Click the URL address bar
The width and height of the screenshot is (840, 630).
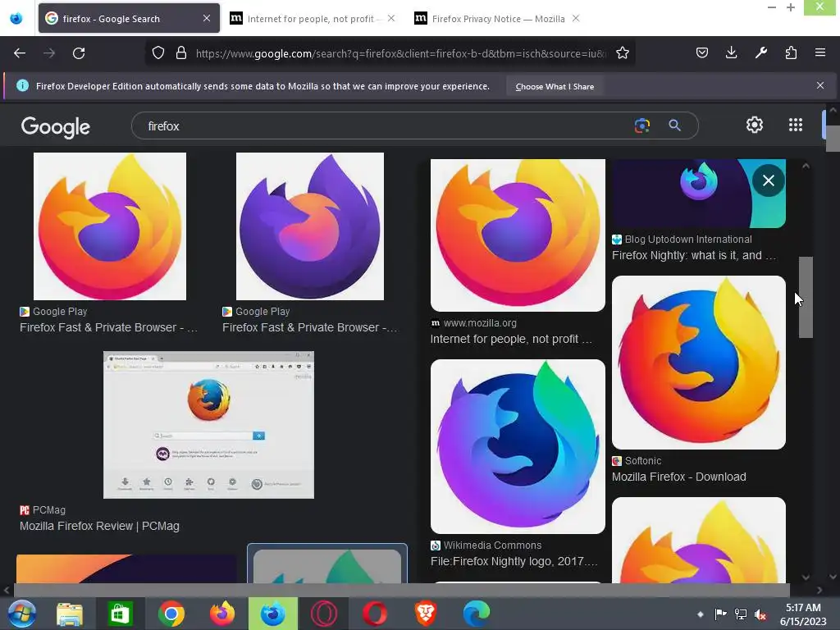coord(400,53)
